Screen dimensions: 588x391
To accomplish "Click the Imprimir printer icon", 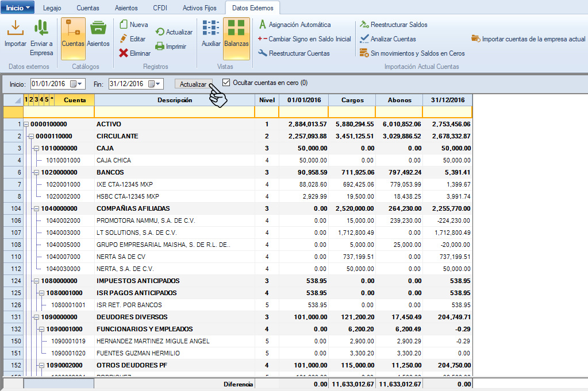I will (160, 47).
